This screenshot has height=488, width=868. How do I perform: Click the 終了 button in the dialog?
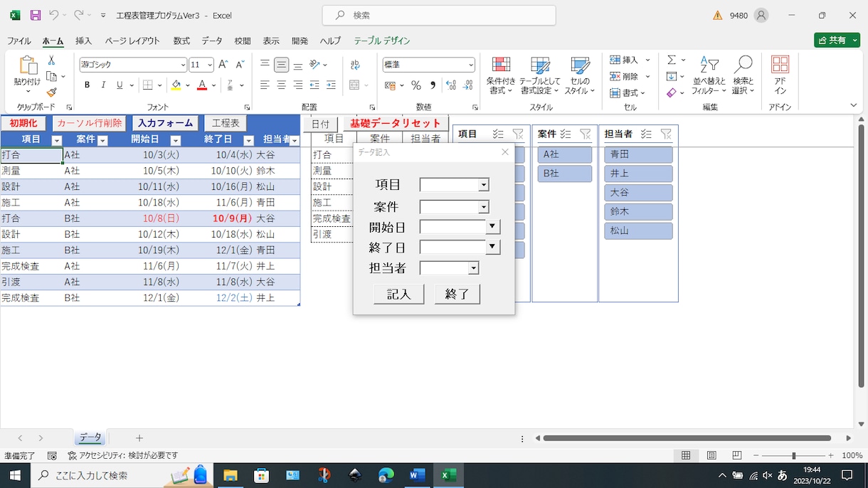pyautogui.click(x=457, y=294)
